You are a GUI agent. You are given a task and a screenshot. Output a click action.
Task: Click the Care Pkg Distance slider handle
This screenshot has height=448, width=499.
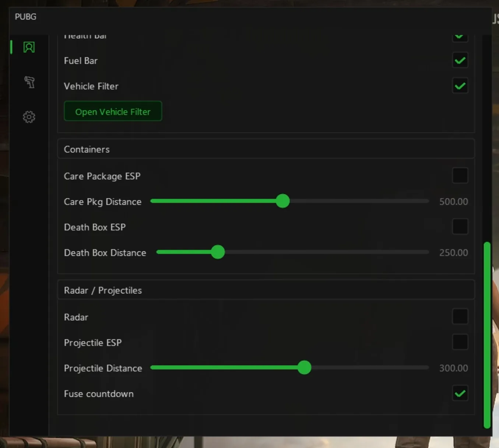click(x=283, y=201)
